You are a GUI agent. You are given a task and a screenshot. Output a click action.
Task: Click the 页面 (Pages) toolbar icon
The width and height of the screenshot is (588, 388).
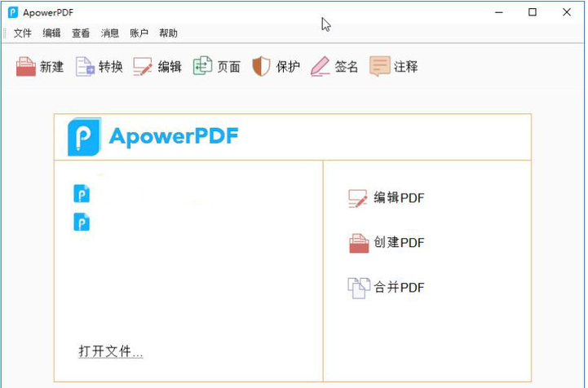tap(202, 66)
